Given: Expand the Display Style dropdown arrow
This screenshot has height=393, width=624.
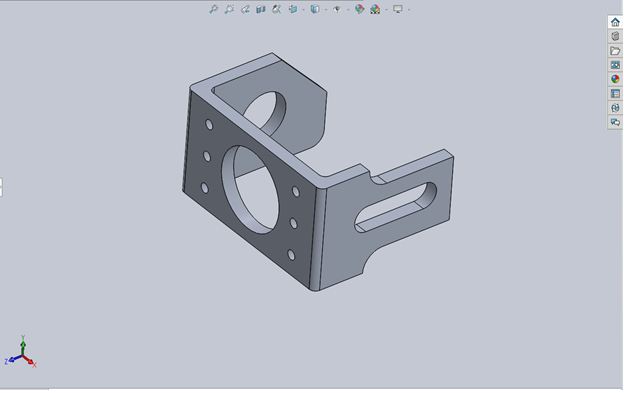Looking at the screenshot, I should (x=326, y=10).
